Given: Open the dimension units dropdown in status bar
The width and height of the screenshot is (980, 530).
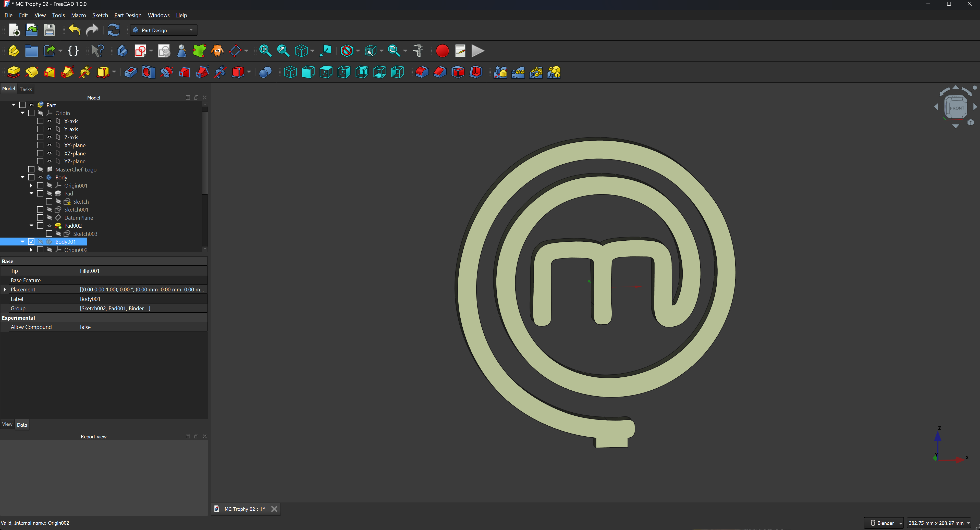Looking at the screenshot, I should click(939, 523).
